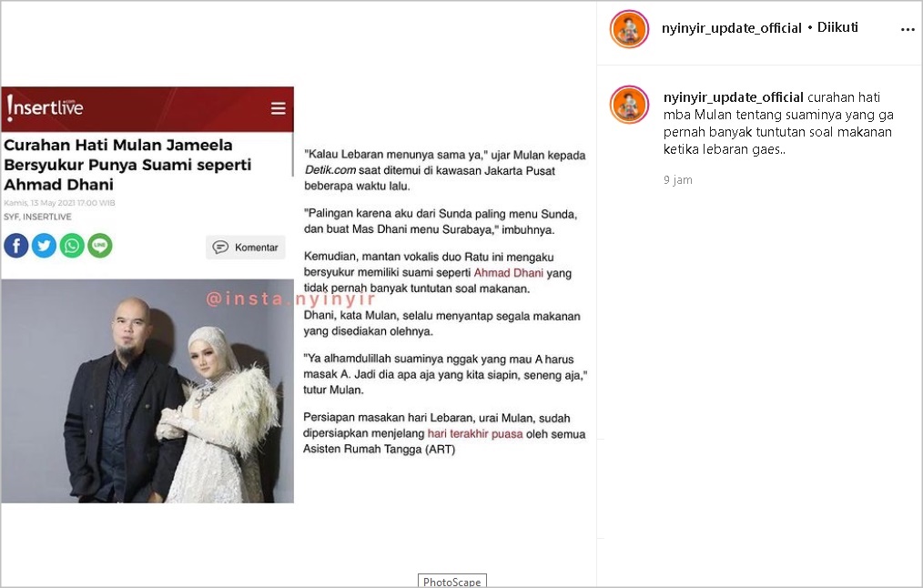Share article via WhatsApp icon

72,246
